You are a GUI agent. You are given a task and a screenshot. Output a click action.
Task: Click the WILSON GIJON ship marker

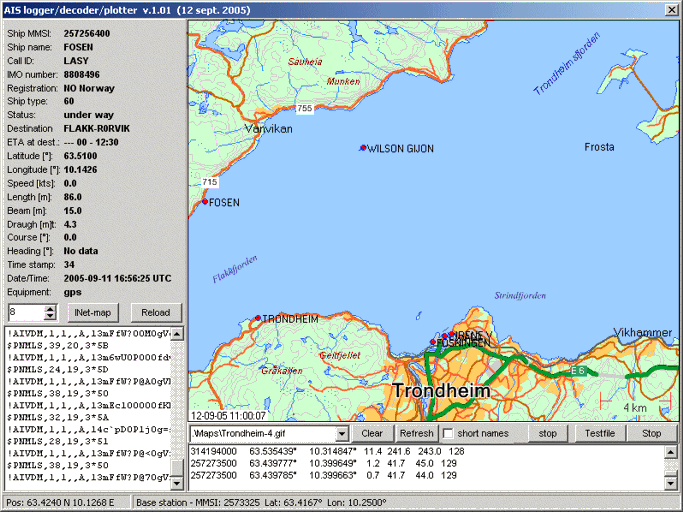[x=363, y=148]
